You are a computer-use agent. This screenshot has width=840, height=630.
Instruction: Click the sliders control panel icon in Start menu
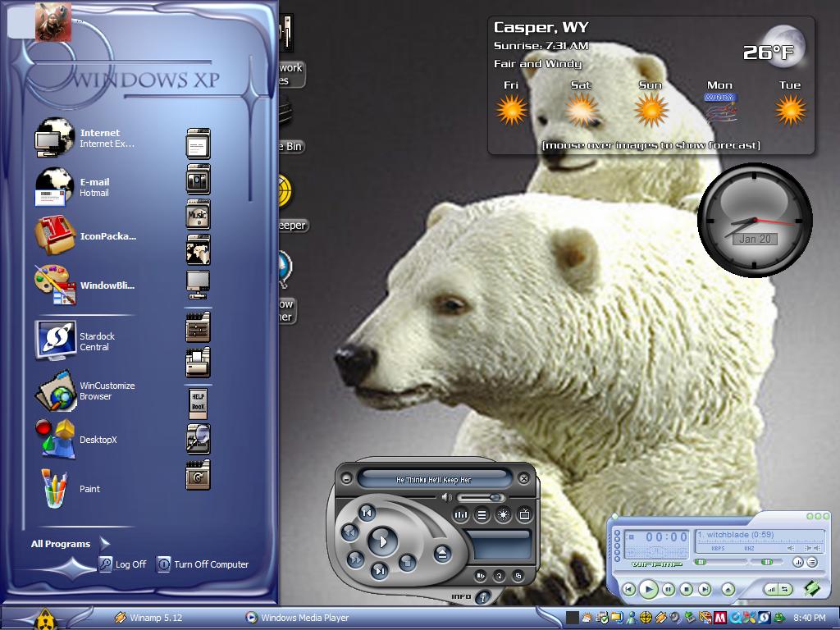coord(198,326)
